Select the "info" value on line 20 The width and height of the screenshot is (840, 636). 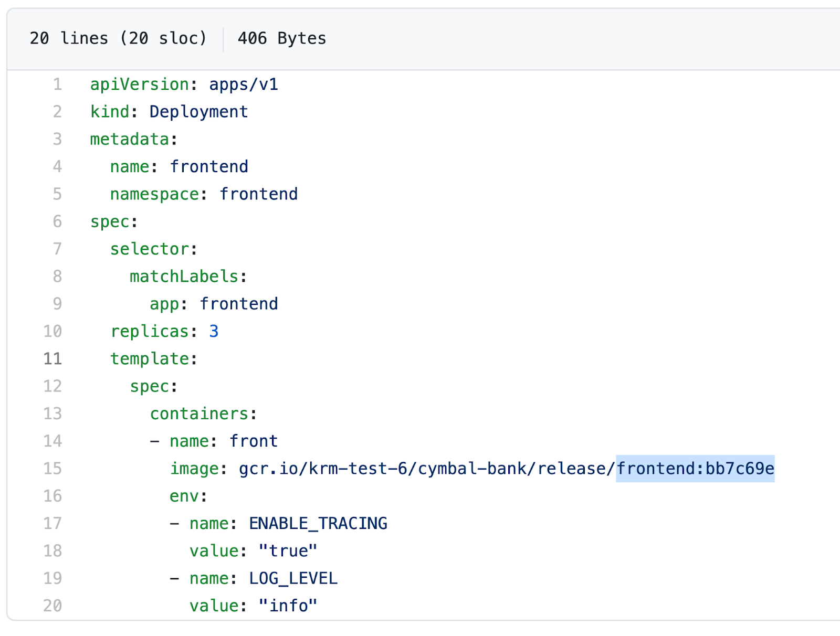tap(287, 606)
